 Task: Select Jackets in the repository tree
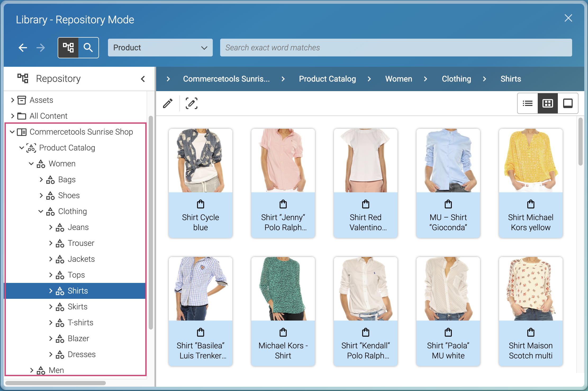(81, 259)
